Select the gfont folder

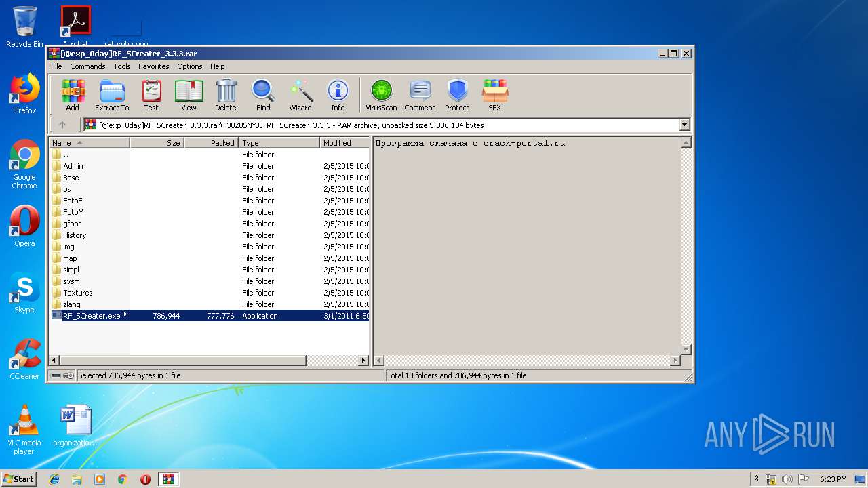pos(210,224)
